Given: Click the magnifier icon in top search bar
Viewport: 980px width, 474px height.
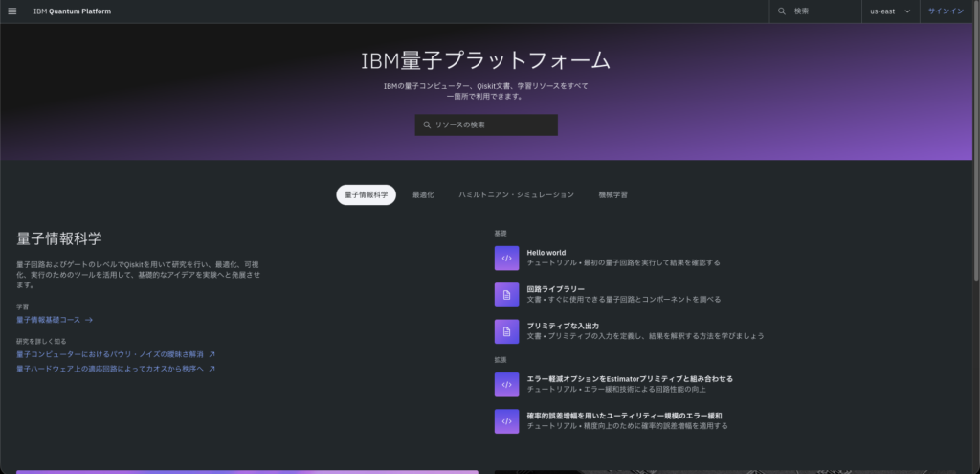Looking at the screenshot, I should coord(782,11).
